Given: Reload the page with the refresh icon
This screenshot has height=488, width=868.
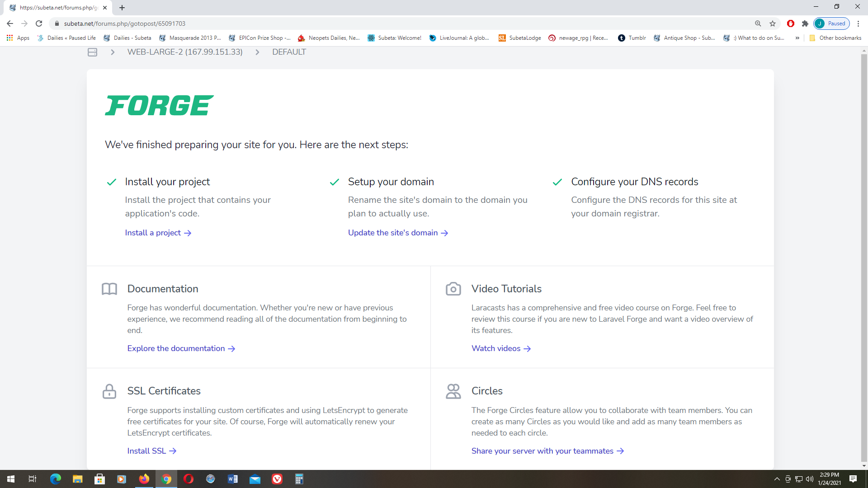Looking at the screenshot, I should (39, 23).
